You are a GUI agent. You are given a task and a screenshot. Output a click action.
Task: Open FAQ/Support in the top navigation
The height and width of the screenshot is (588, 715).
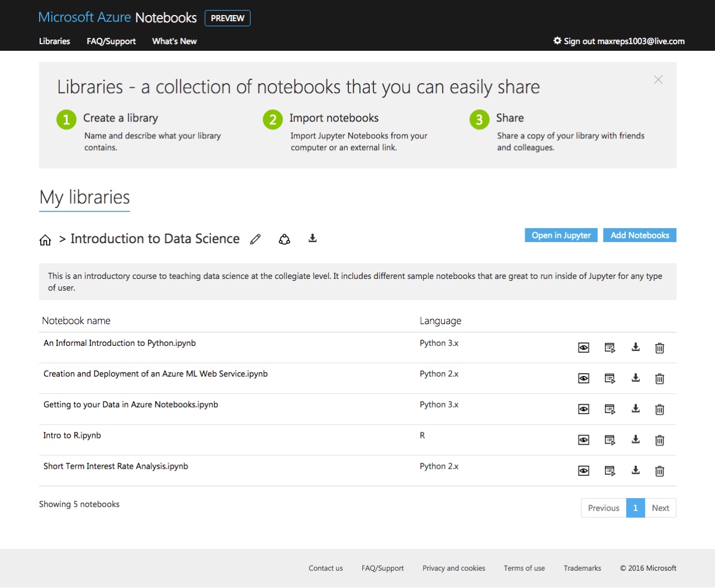pyautogui.click(x=111, y=41)
